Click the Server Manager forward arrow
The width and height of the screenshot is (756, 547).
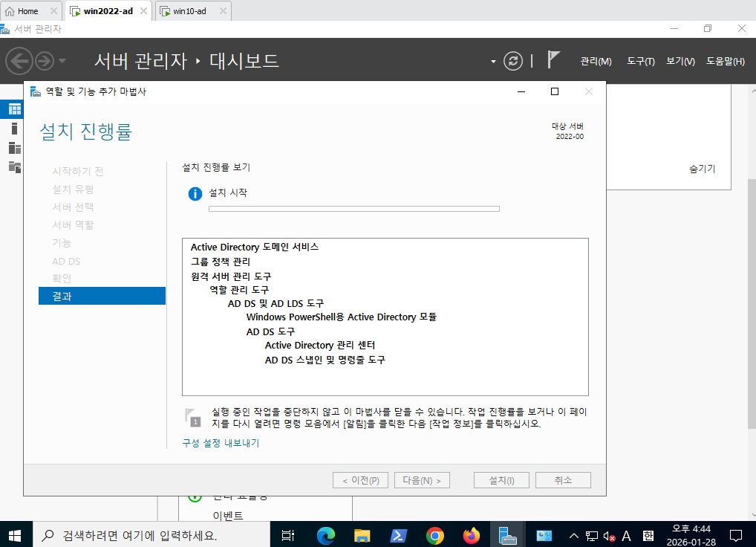45,61
